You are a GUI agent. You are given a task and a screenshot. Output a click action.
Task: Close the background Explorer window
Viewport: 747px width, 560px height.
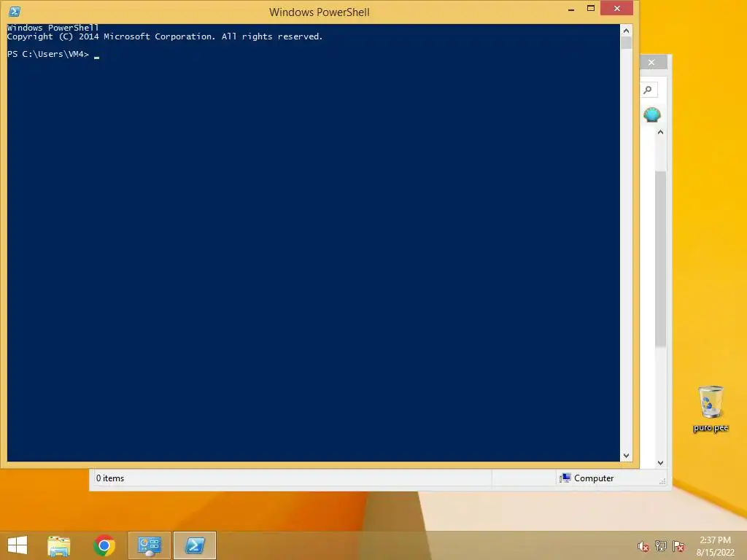click(x=651, y=62)
